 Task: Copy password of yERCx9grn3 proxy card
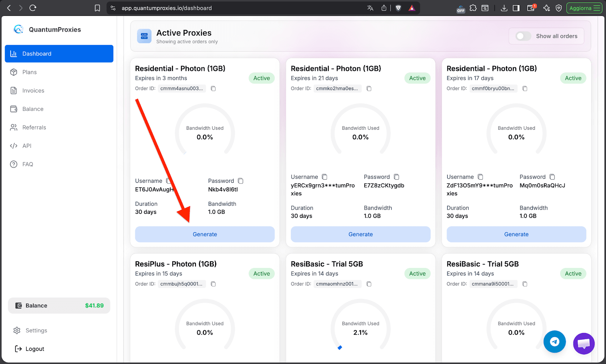pos(397,177)
